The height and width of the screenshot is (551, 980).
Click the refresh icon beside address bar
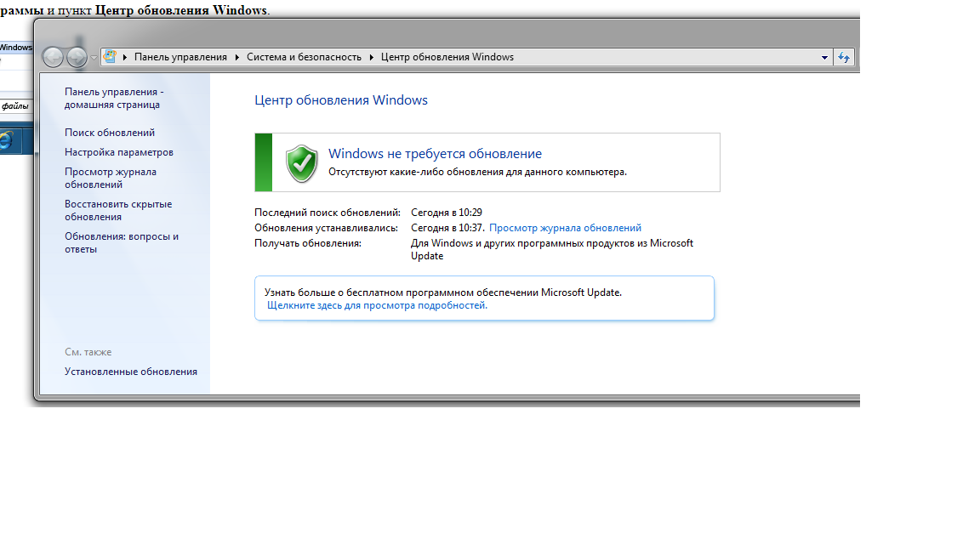[x=844, y=57]
